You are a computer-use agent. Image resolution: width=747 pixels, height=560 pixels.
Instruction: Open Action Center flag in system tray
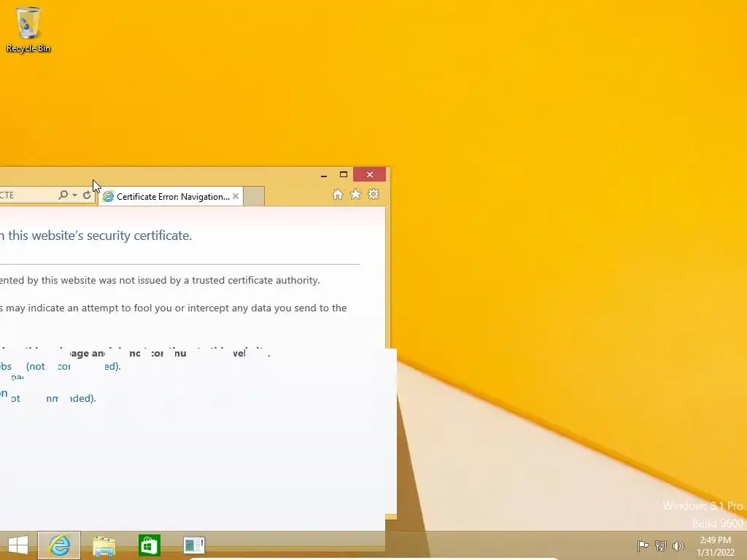[x=643, y=545]
